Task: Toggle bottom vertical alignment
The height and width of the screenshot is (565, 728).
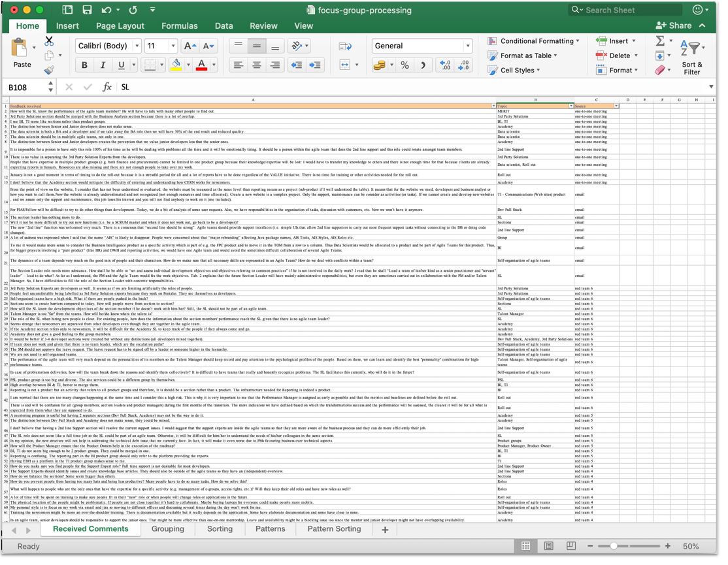Action: point(275,46)
